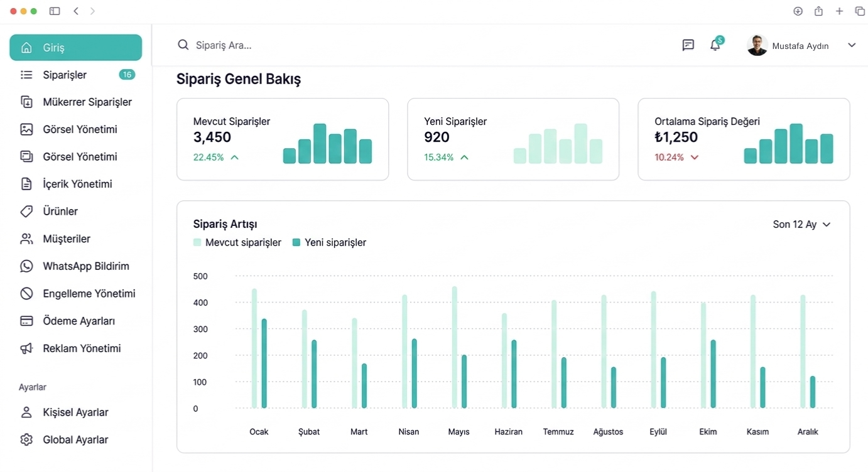The width and height of the screenshot is (868, 472).
Task: Select the Ödeme Ayarları card icon
Action: pyautogui.click(x=26, y=321)
